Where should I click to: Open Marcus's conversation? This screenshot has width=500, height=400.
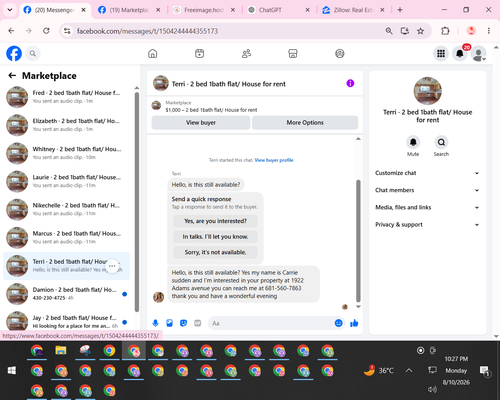click(x=67, y=237)
